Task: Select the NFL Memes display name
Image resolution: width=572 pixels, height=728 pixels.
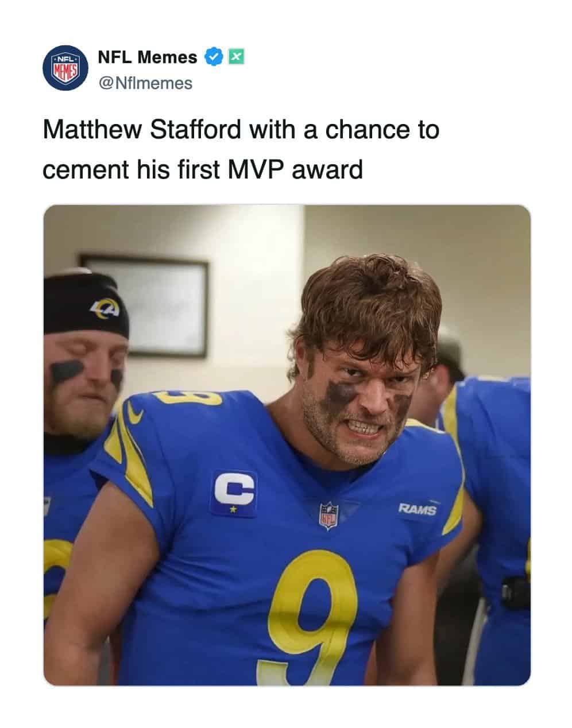Action: point(148,57)
